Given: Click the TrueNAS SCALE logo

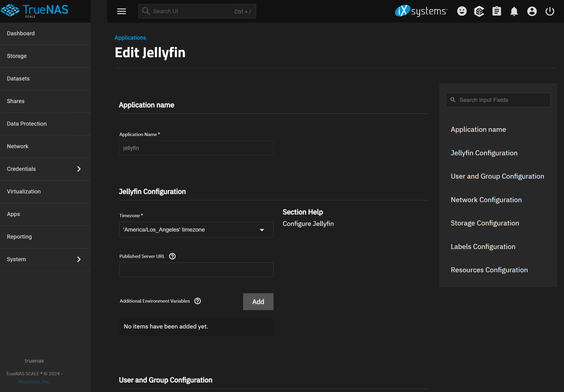Looking at the screenshot, I should click(34, 10).
